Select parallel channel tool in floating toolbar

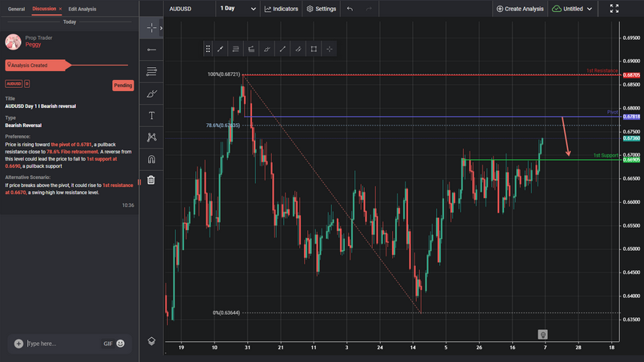tap(298, 49)
